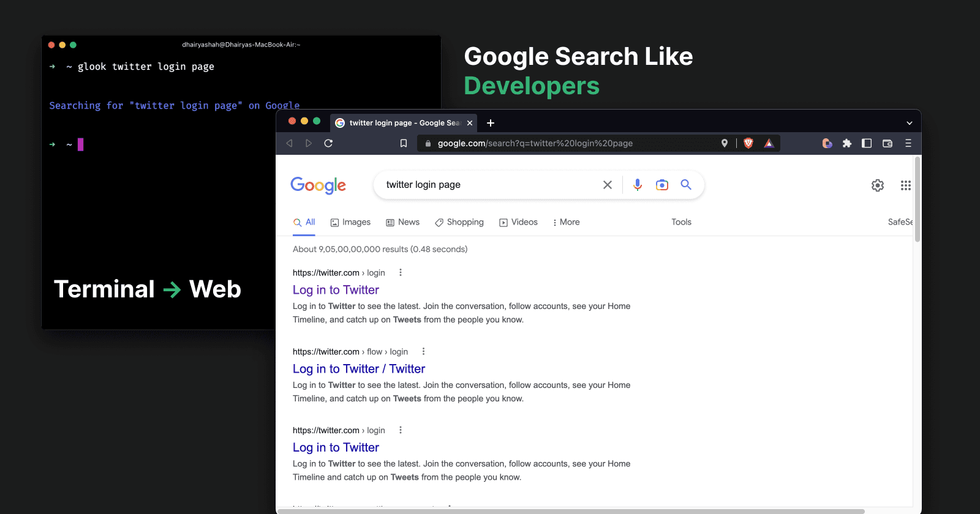Switch to the News results tab
The image size is (980, 514).
[x=402, y=222]
